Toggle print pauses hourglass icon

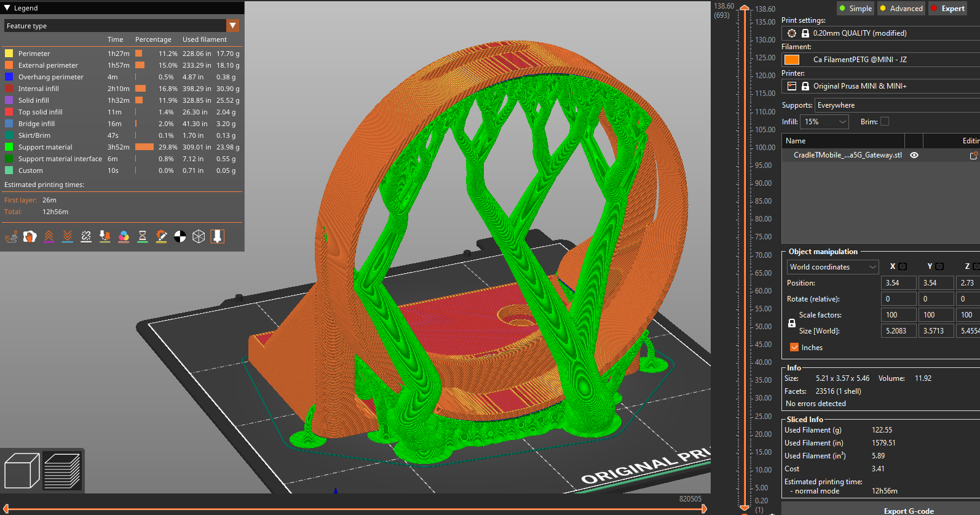click(143, 237)
